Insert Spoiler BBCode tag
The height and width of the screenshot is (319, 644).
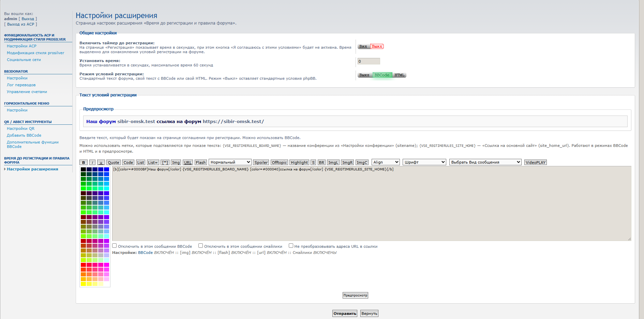[x=261, y=163]
